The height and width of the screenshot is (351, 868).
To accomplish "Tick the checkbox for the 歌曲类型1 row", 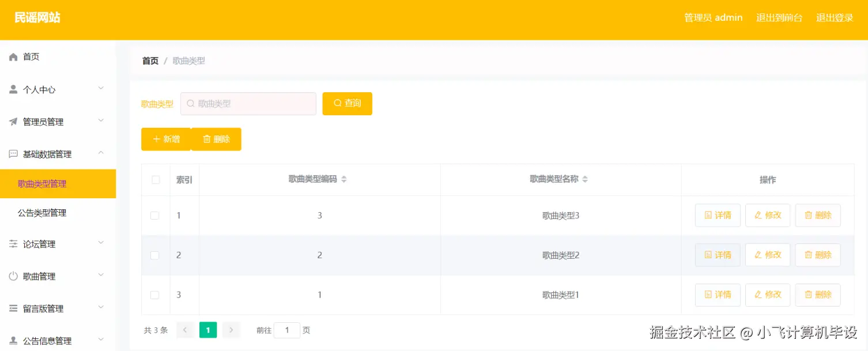I will 154,295.
